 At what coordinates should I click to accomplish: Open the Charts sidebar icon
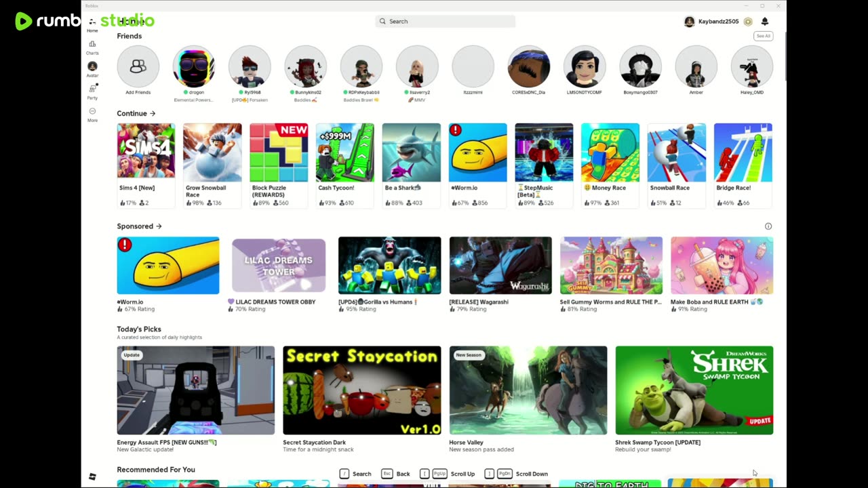pos(92,44)
